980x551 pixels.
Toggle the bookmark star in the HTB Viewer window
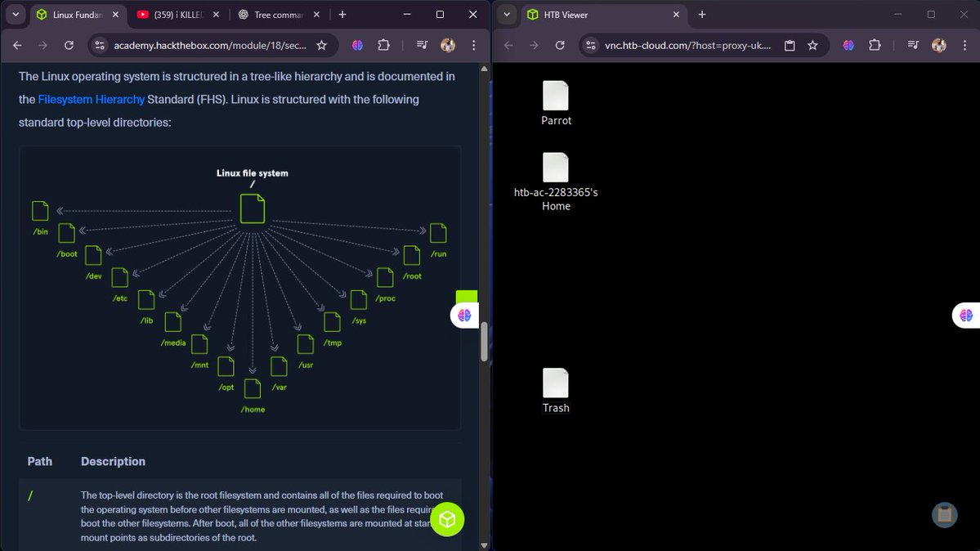point(812,46)
